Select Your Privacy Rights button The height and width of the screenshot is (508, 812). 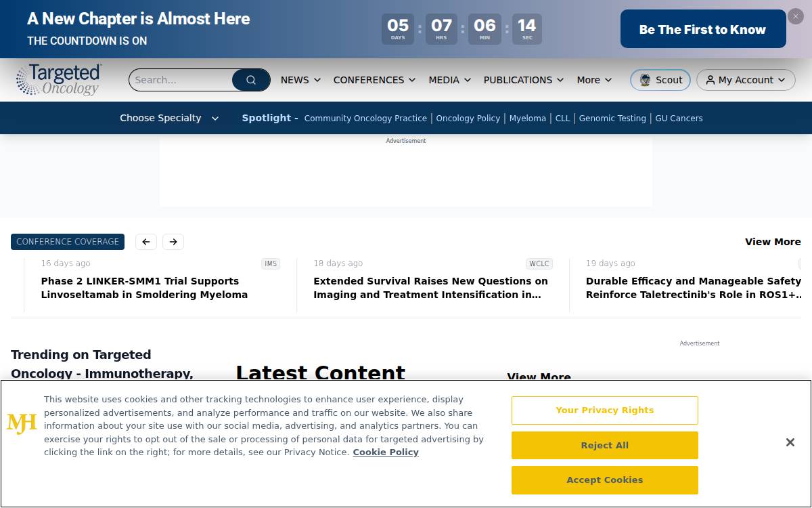point(605,410)
